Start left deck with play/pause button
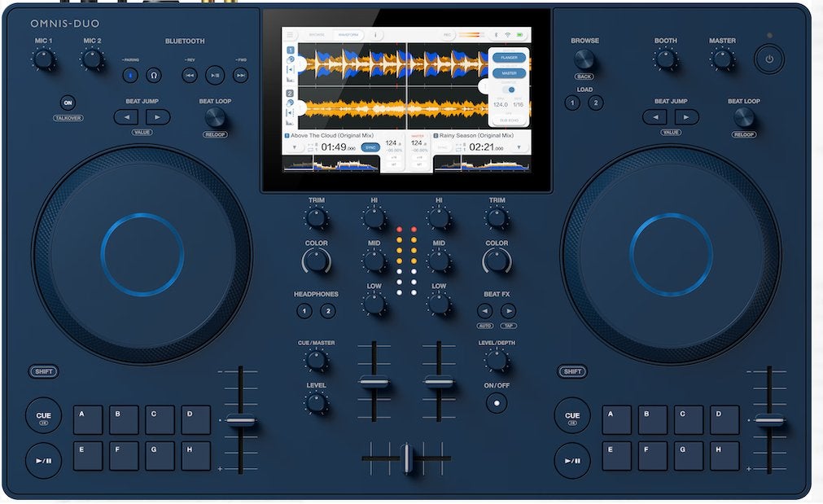This screenshot has width=823, height=504. click(x=44, y=460)
